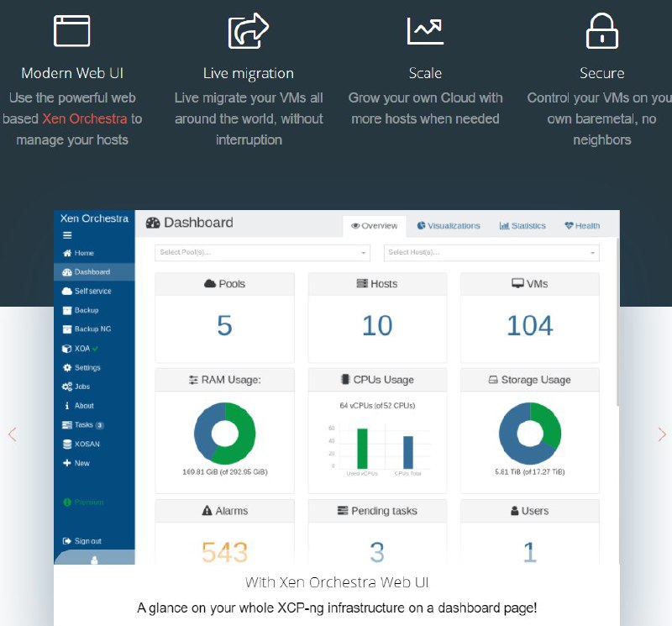Click the Live migration share arrow icon
The width and height of the screenshot is (672, 626).
248,30
